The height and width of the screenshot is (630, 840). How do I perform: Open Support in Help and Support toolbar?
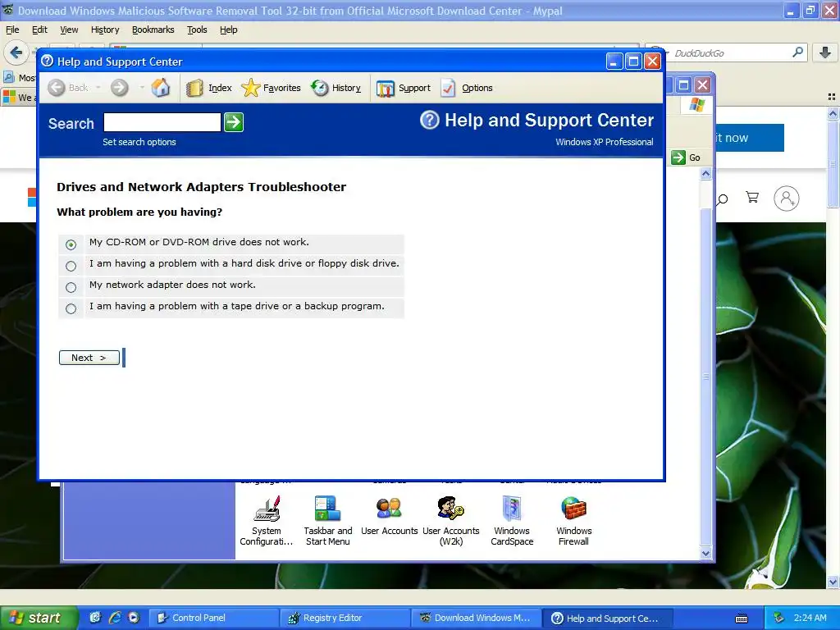point(404,88)
